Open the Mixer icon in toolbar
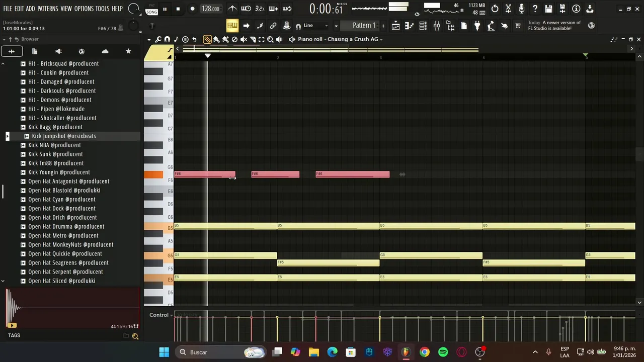 tap(437, 26)
